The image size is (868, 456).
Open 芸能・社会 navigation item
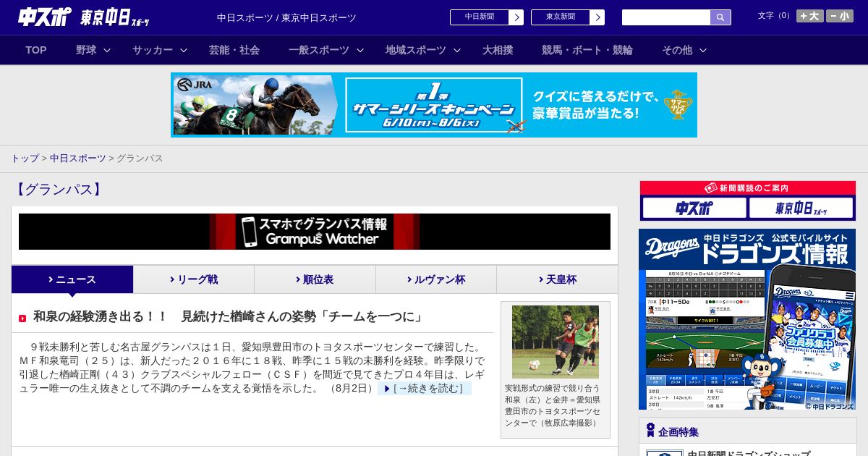[234, 50]
